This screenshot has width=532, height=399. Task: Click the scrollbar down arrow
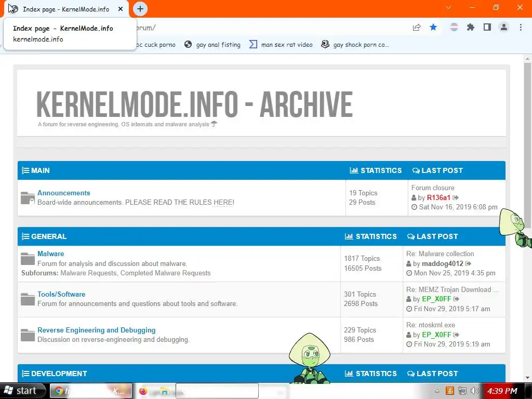click(x=527, y=377)
